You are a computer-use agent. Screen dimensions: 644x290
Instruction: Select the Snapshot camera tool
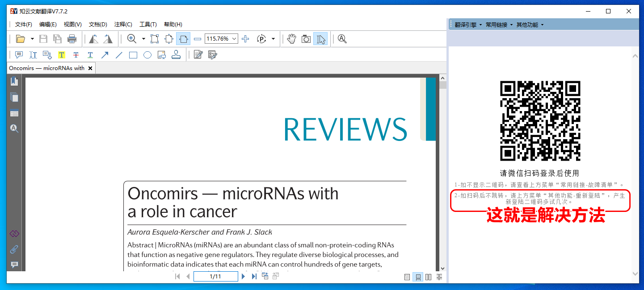tap(306, 39)
